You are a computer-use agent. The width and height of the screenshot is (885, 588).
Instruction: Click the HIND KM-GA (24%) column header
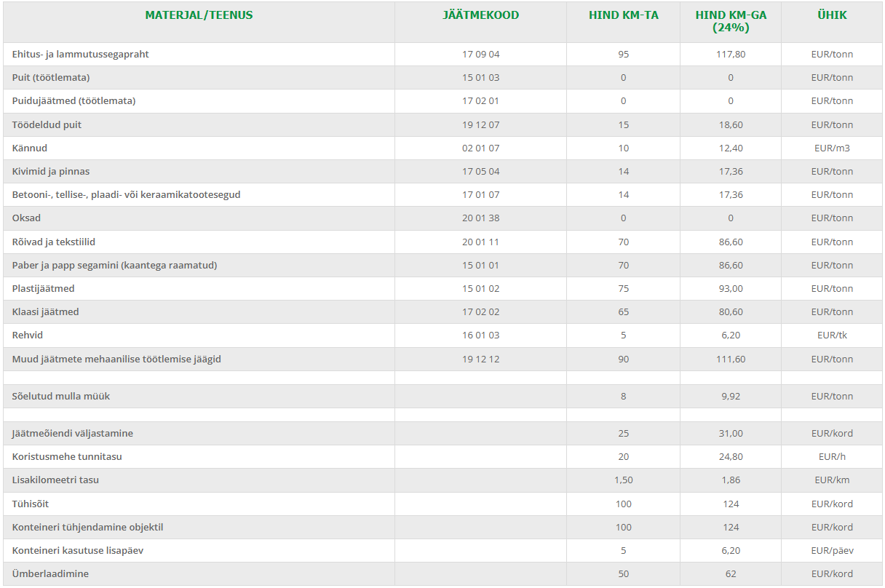(731, 21)
